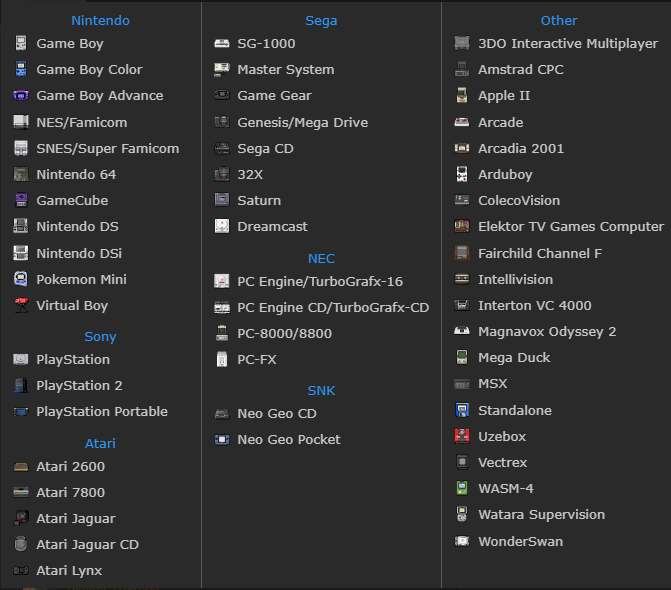Open Arcade system link
This screenshot has width=671, height=590.
point(501,122)
